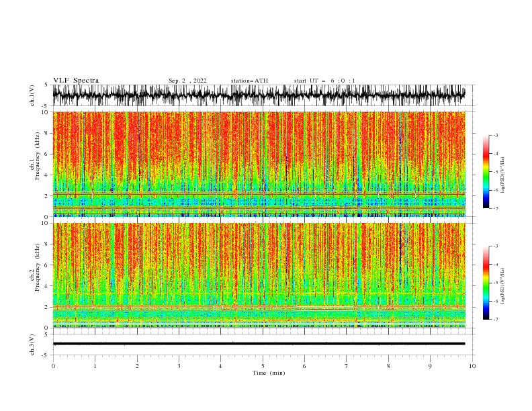Click the ch.1 frequency axis "8" tick label
The width and height of the screenshot is (532, 411).
point(47,133)
